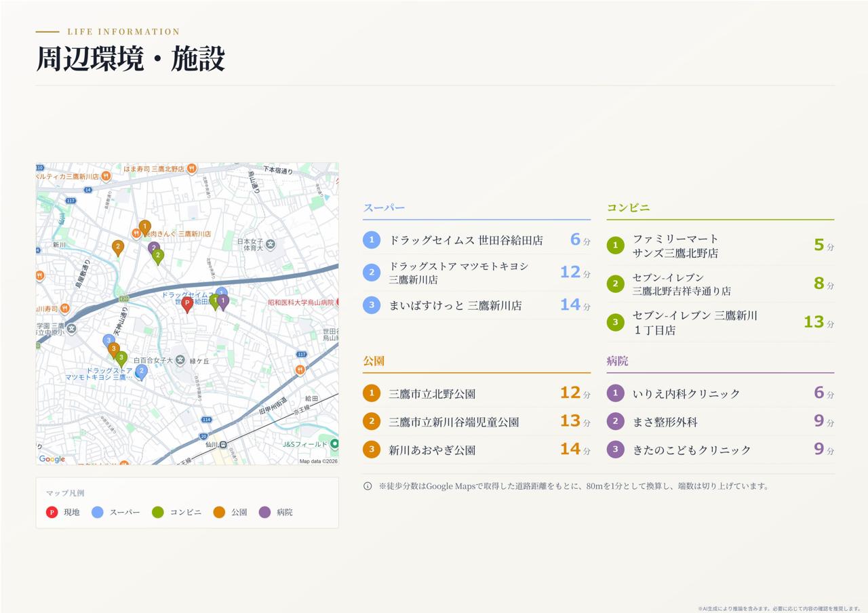The width and height of the screenshot is (868, 613).
Task: Click the blue スーパー swatch in the map legend
Action: pyautogui.click(x=98, y=512)
